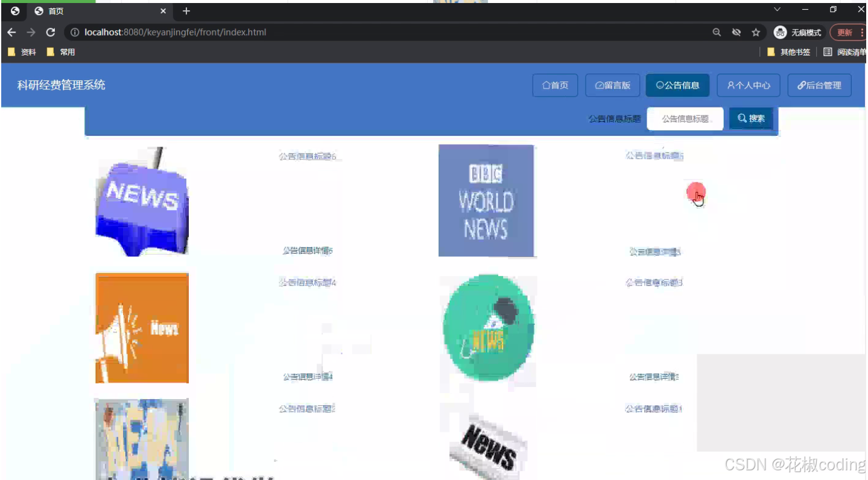Viewport: 868px width, 480px height.
Task: Focus the 公告信息标题 search input
Action: 685,118
